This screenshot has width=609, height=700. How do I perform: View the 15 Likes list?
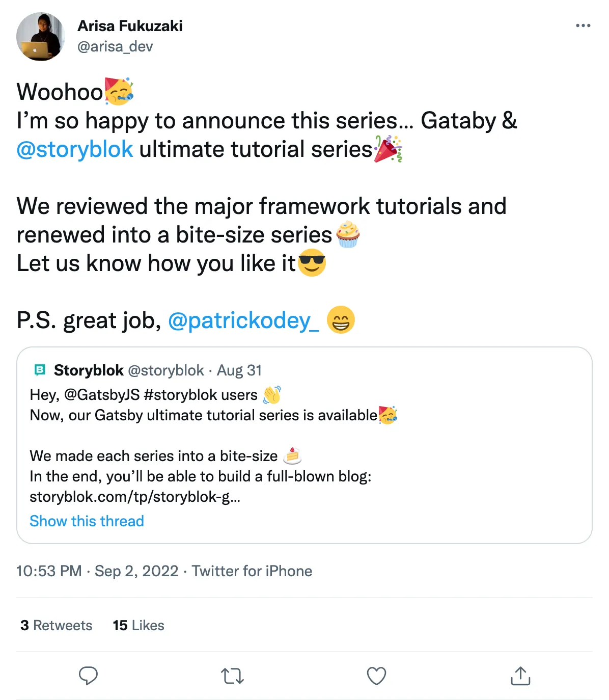138,625
